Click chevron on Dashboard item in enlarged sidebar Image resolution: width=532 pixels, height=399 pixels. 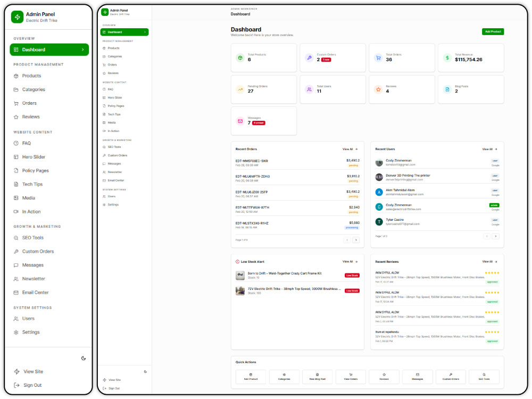[83, 50]
